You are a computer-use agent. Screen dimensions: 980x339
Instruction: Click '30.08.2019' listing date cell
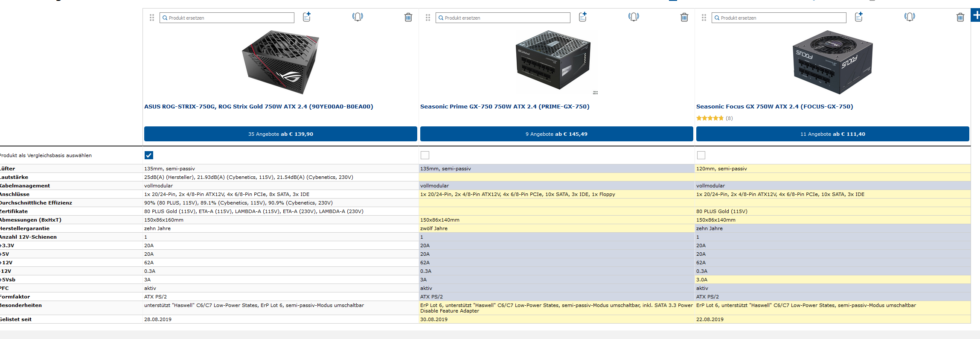[557, 319]
